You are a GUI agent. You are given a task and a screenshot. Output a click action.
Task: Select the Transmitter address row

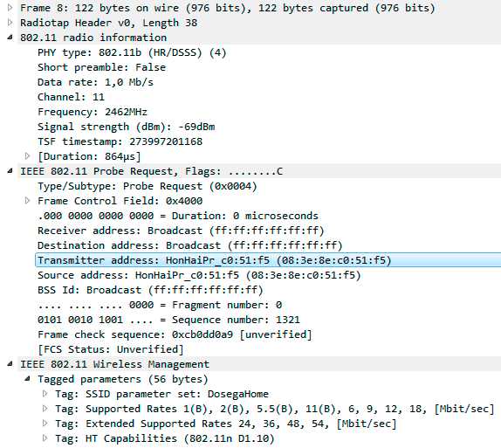coord(268,260)
